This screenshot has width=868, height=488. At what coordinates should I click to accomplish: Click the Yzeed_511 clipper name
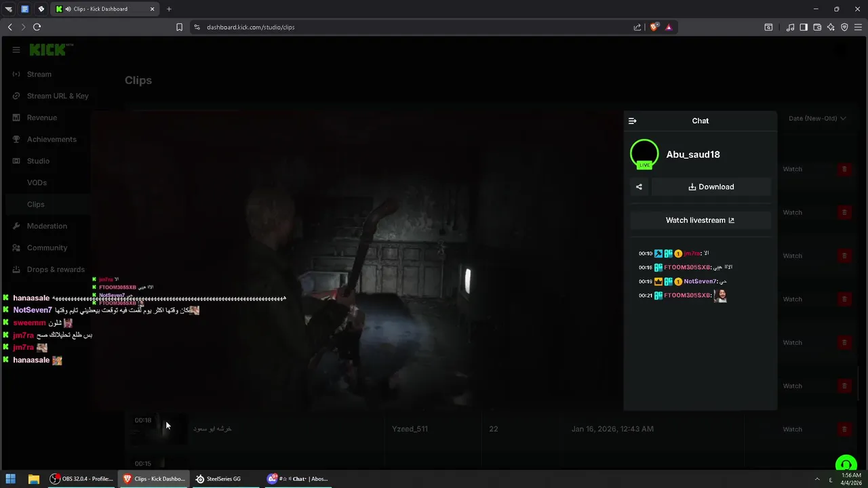tap(410, 429)
